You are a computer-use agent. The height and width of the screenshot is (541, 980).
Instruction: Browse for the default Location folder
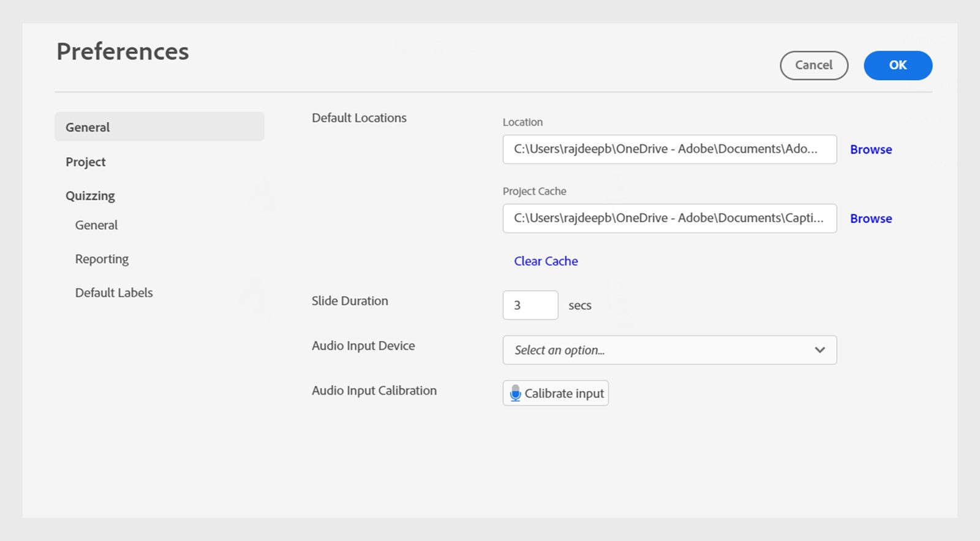870,149
